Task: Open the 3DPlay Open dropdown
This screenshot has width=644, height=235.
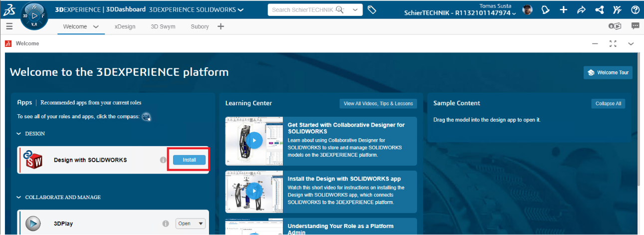Action: pyautogui.click(x=191, y=224)
